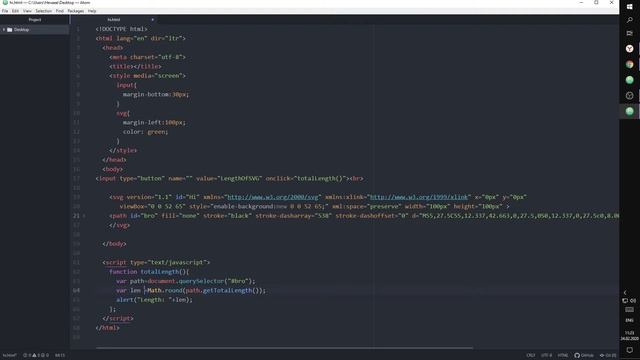Change UTF-8 encoding in status bar

pos(547,356)
